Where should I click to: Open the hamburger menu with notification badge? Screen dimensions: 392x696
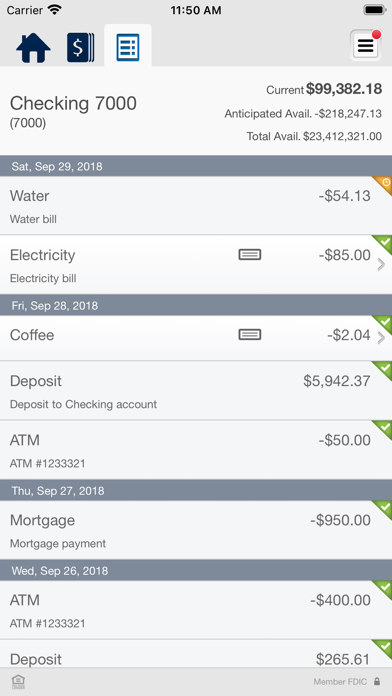[x=365, y=45]
